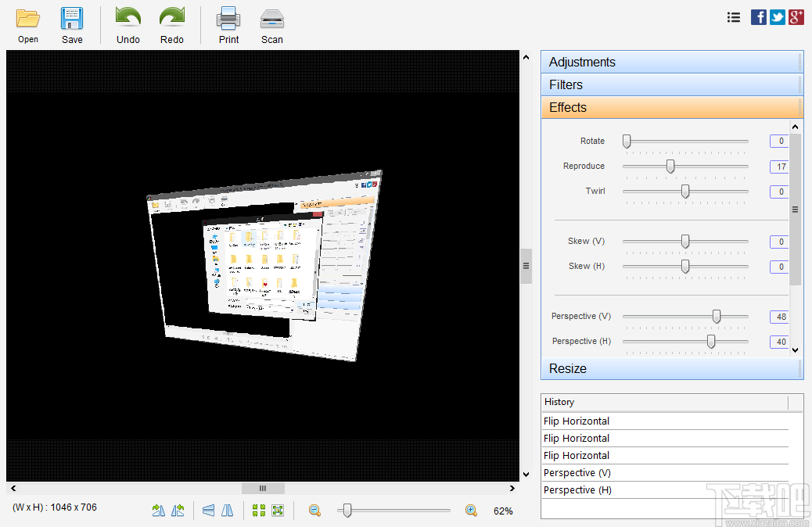The height and width of the screenshot is (527, 812).
Task: Click the Skew (H) slider handle
Action: point(685,267)
